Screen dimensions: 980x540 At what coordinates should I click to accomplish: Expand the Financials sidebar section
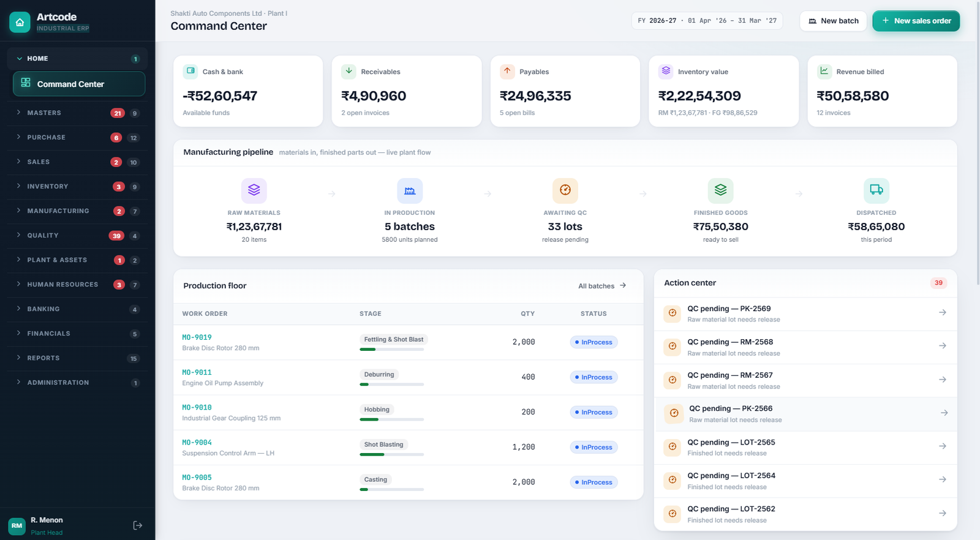(x=77, y=333)
